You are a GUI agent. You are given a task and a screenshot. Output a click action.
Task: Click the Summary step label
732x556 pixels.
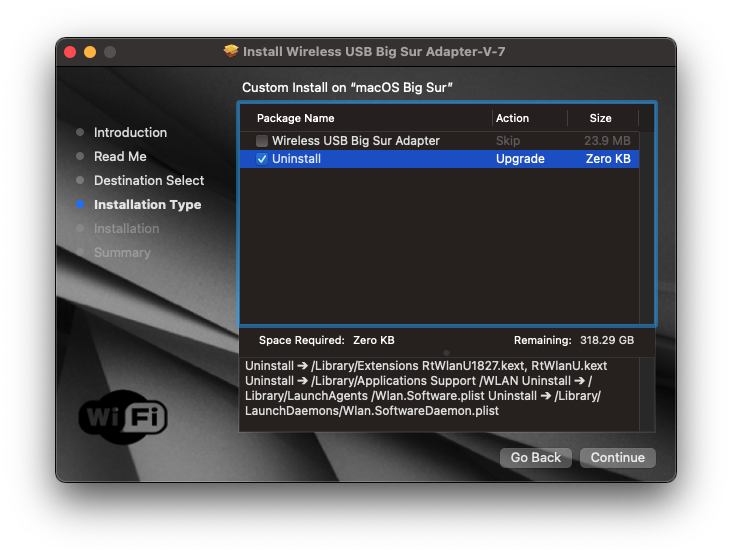pos(122,253)
